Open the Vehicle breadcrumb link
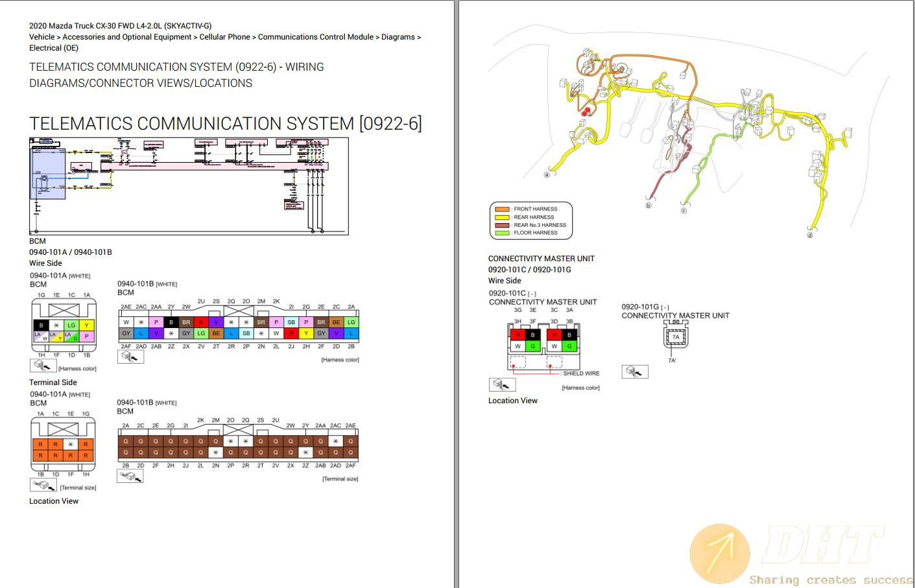Image resolution: width=915 pixels, height=588 pixels. click(42, 37)
